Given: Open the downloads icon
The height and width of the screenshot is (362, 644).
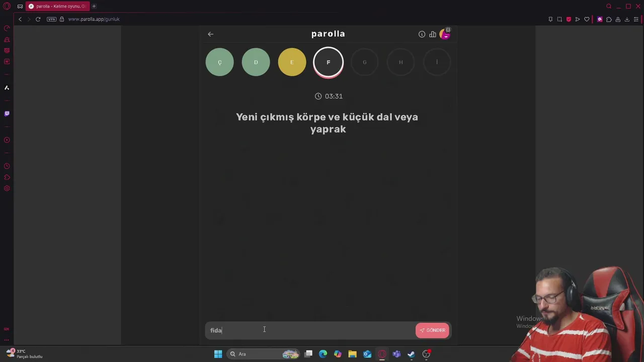Looking at the screenshot, I should click(x=627, y=19).
